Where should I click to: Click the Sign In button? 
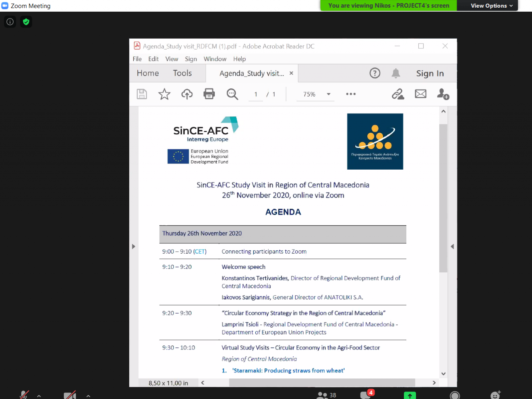click(x=430, y=73)
